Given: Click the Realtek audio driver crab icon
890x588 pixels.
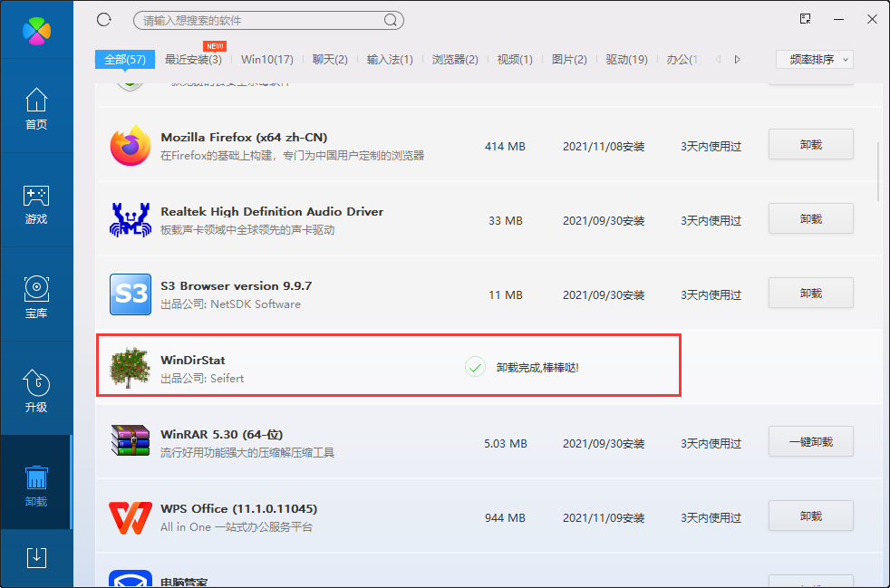Looking at the screenshot, I should point(131,219).
